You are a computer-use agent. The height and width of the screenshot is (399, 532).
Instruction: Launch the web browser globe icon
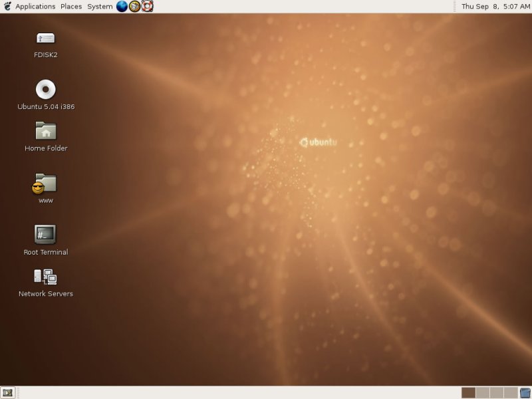click(122, 7)
